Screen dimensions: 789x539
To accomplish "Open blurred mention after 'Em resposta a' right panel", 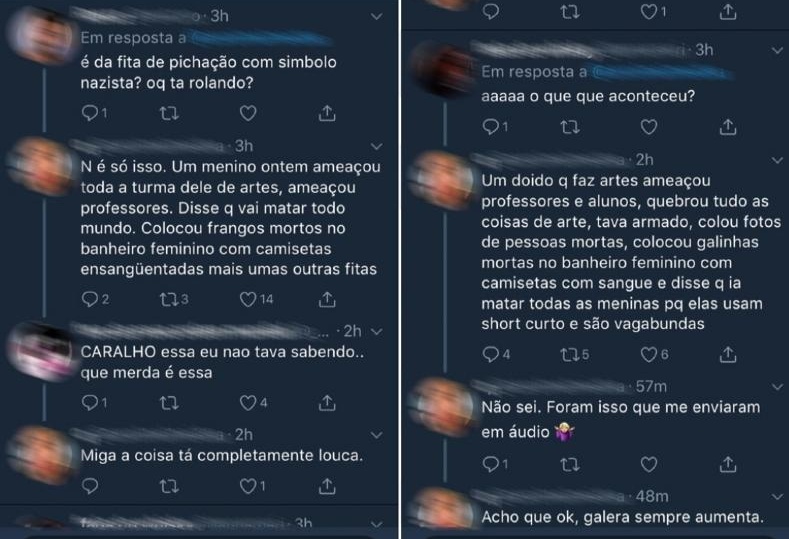I will tap(661, 72).
